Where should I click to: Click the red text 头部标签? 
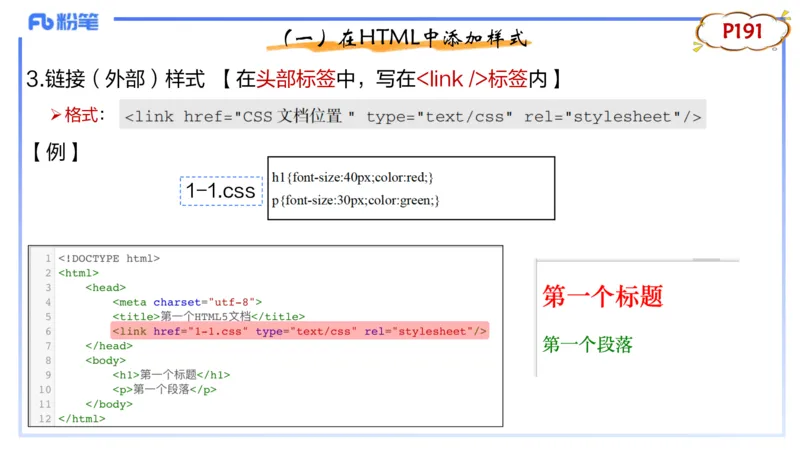[292, 79]
